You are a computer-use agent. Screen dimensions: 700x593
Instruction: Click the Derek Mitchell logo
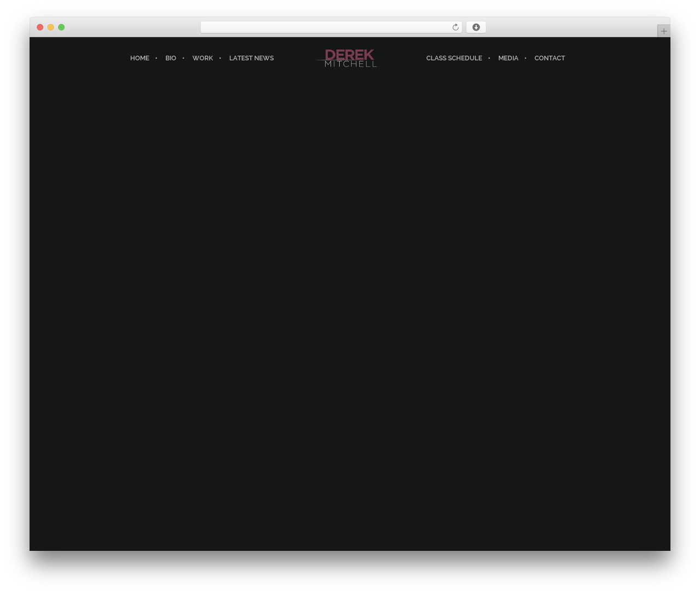coord(347,58)
